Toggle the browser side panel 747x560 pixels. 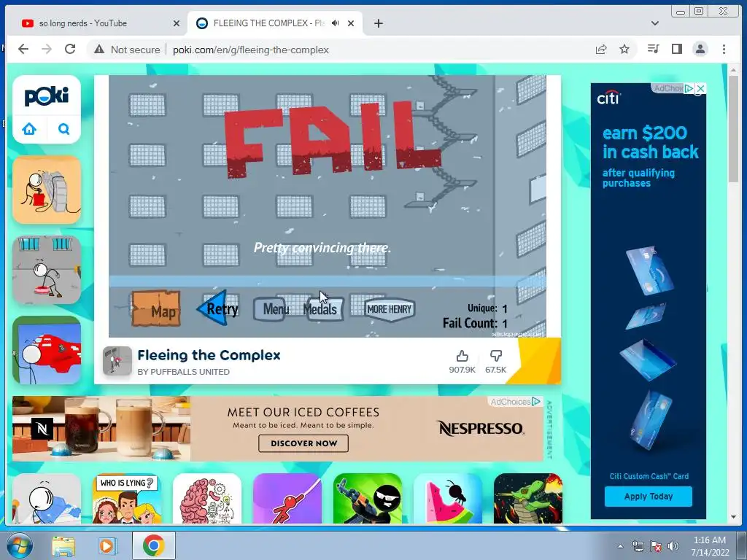click(676, 49)
